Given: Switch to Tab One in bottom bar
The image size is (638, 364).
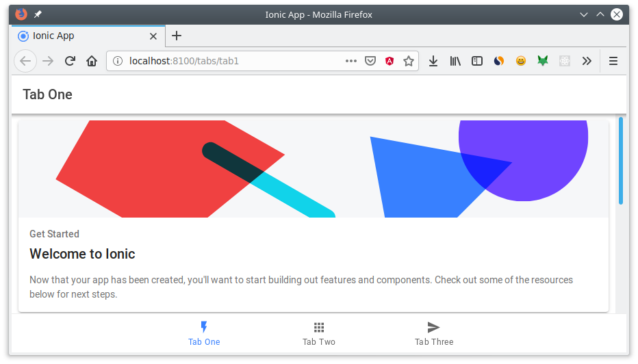Looking at the screenshot, I should click(204, 333).
